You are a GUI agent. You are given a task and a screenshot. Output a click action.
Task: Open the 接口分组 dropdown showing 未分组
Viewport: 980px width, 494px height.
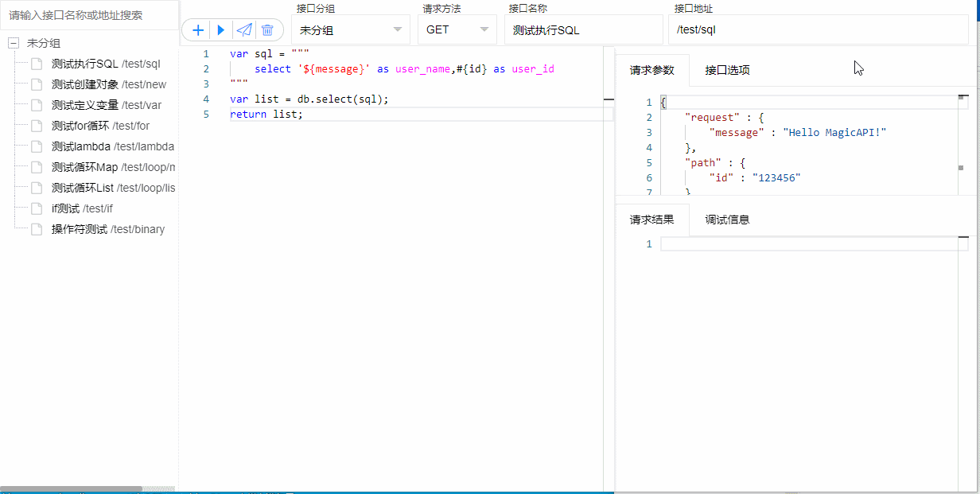(351, 29)
